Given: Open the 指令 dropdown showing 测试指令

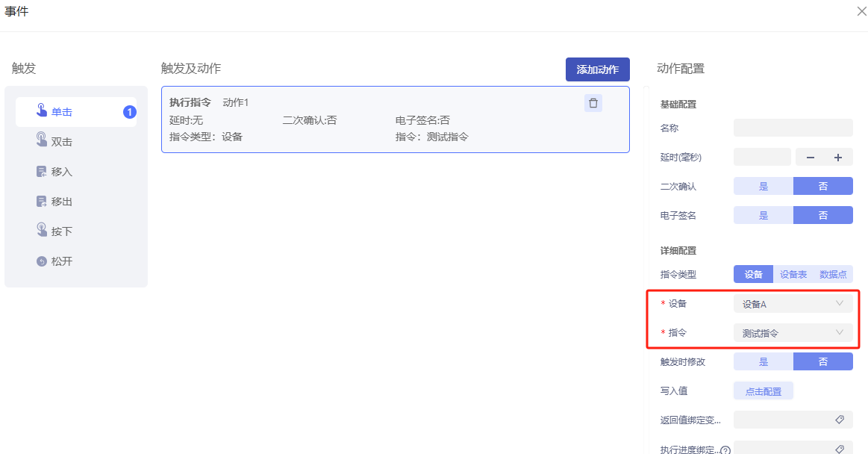Looking at the screenshot, I should click(x=793, y=333).
